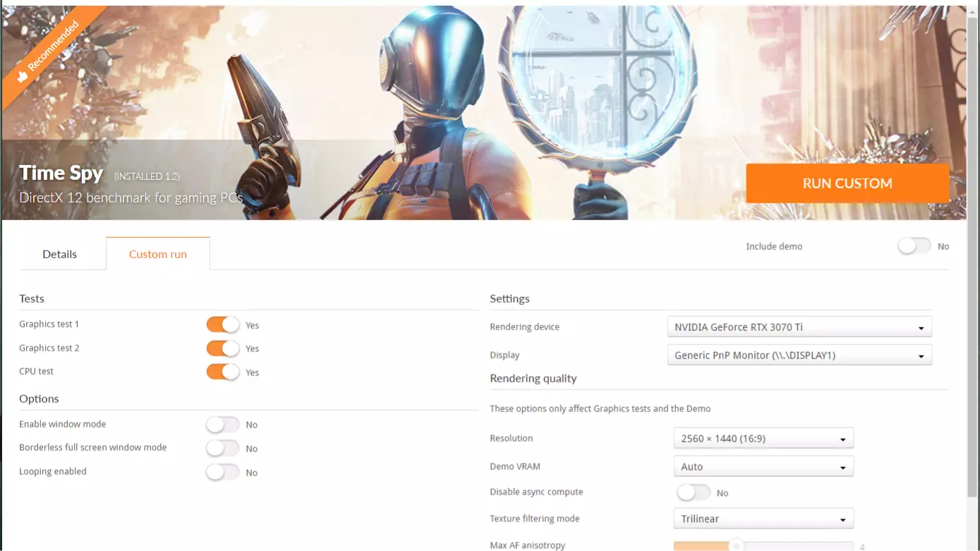This screenshot has width=980, height=551.
Task: Click the "Settings" section heading
Action: click(509, 298)
